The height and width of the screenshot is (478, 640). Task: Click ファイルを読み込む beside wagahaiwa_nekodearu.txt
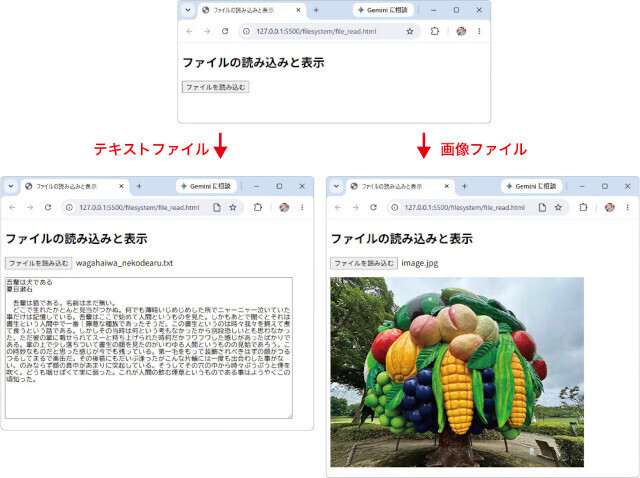pos(38,263)
